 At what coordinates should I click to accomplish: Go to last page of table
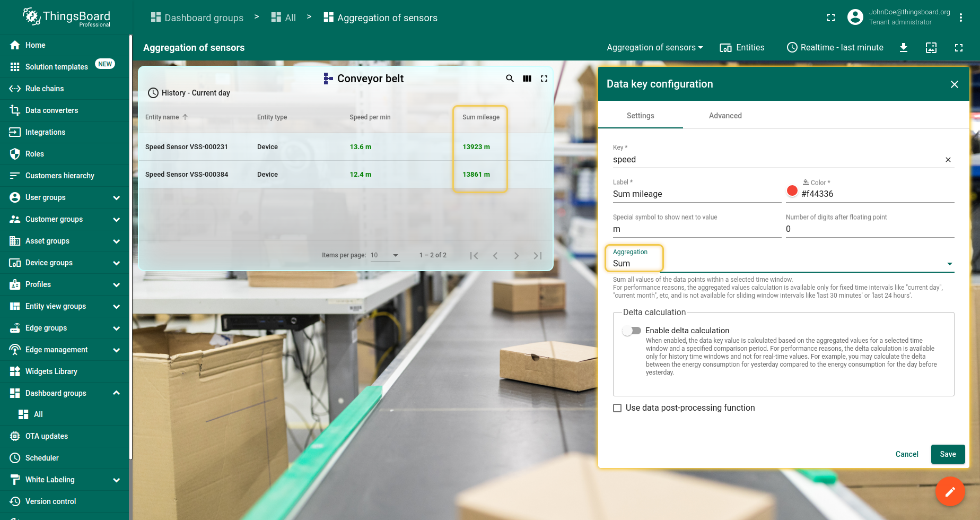(538, 256)
